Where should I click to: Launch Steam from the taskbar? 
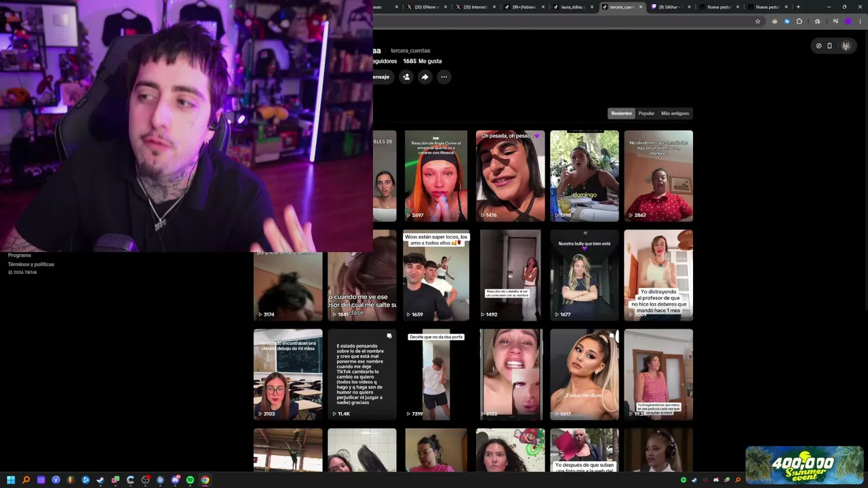(x=100, y=480)
